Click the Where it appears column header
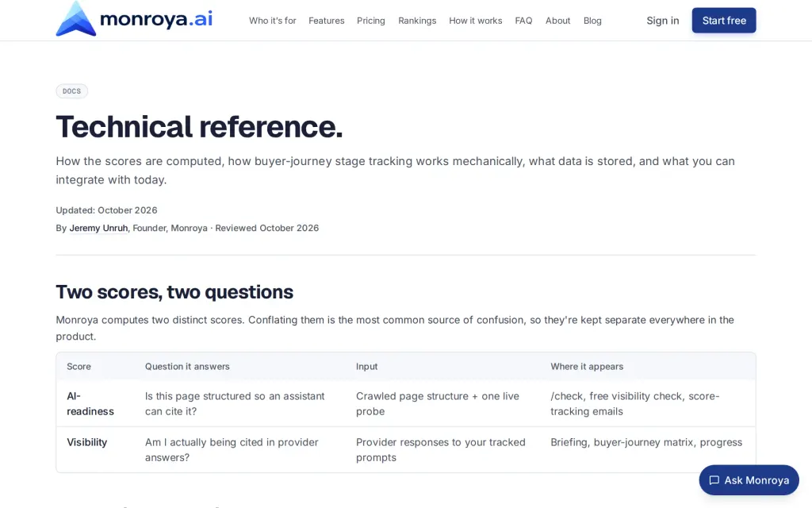 587,367
